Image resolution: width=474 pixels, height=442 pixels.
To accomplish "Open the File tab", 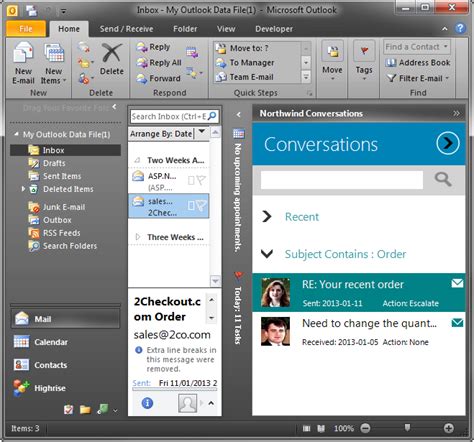I will (26, 29).
